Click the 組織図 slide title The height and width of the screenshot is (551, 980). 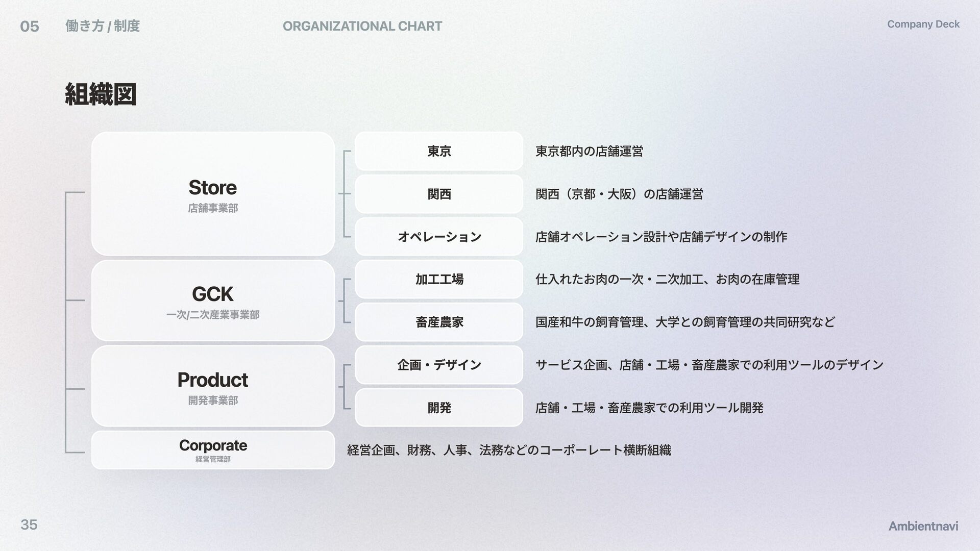pos(101,95)
